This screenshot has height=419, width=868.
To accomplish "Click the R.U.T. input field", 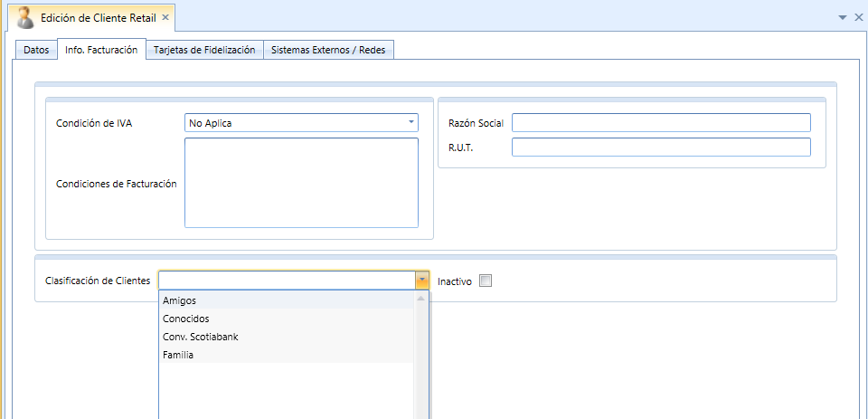I will [661, 147].
